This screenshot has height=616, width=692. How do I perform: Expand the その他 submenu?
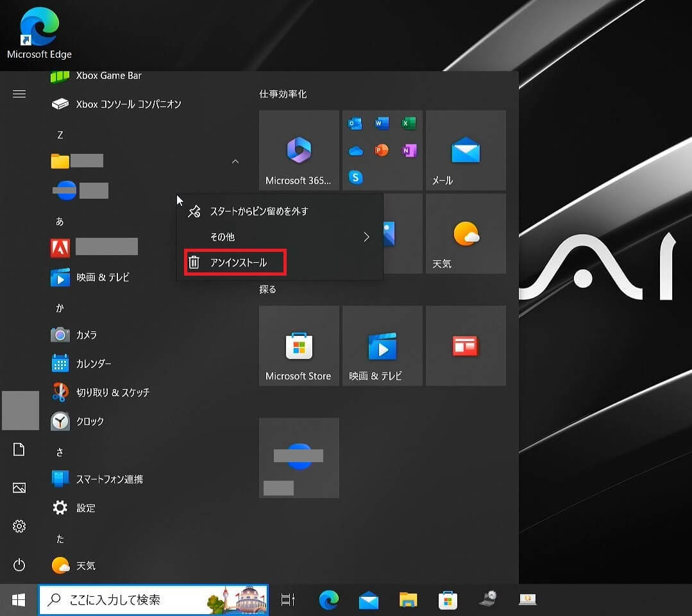[x=280, y=237]
